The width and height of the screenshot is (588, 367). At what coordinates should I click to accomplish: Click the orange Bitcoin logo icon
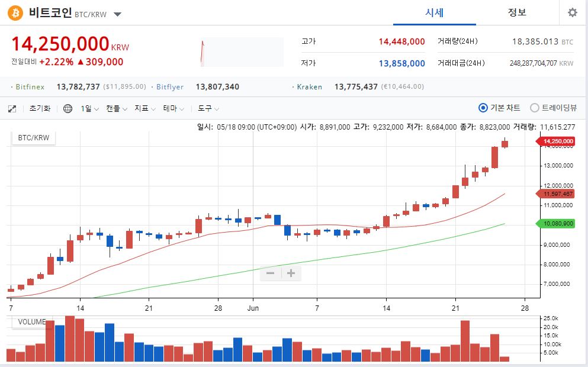tap(15, 13)
